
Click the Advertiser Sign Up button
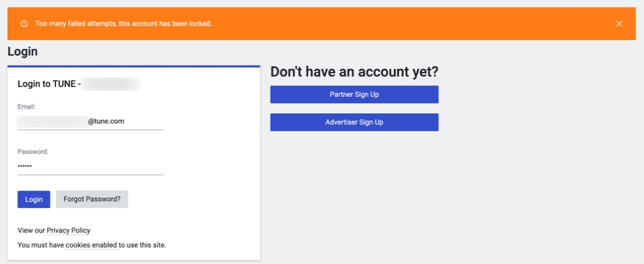pyautogui.click(x=355, y=122)
